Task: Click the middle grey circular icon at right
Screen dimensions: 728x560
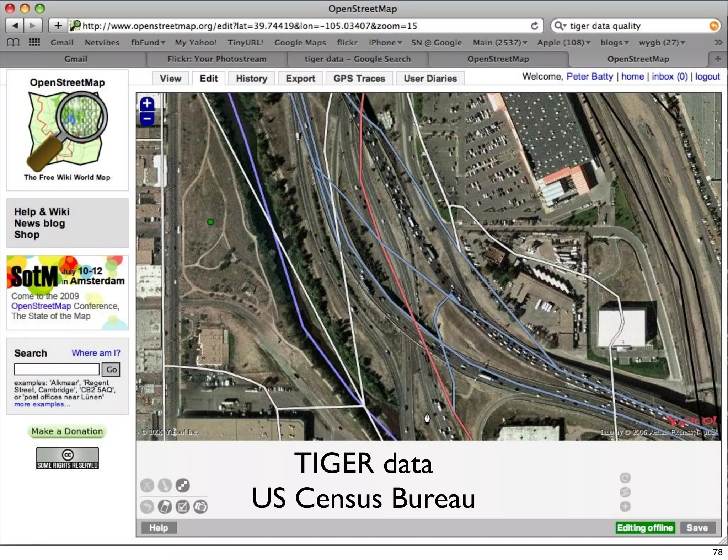Action: 625,492
